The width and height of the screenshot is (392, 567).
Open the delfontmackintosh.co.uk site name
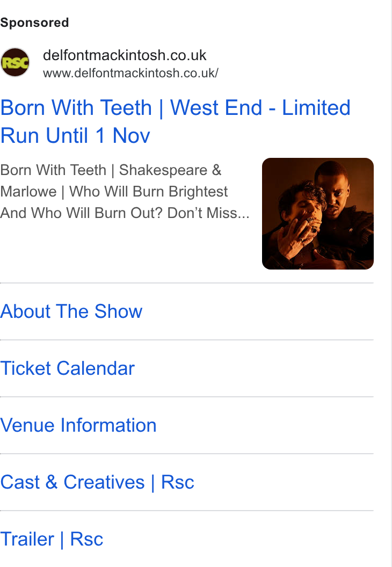(x=125, y=55)
